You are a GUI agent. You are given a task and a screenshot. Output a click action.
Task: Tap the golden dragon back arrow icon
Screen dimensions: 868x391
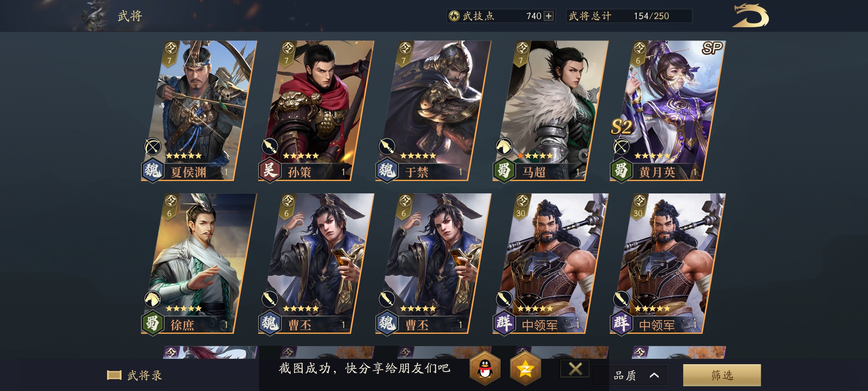pos(750,16)
